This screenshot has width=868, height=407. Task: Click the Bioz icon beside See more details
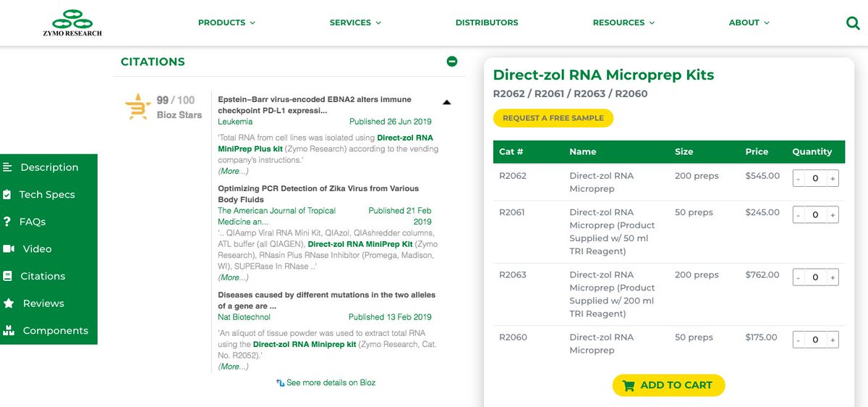pos(281,383)
